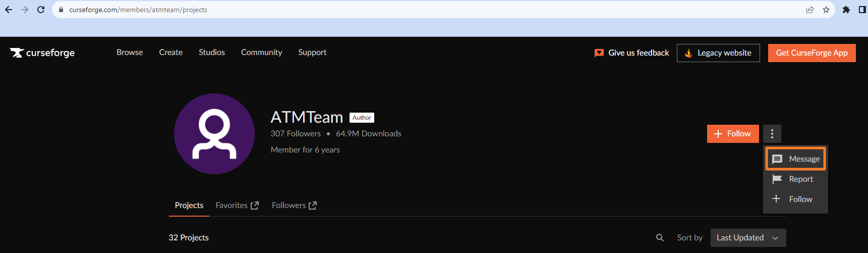Open the Create navigation item
This screenshot has height=253, width=868.
point(171,53)
